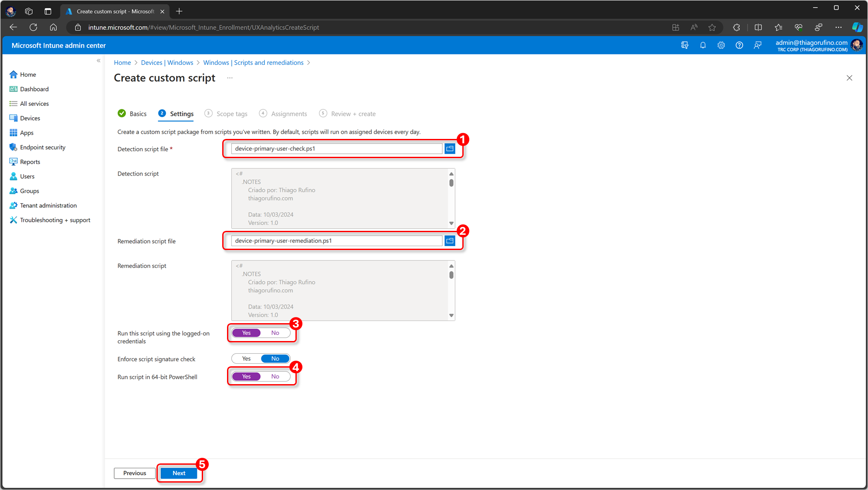
Task: Open Users in the sidebar
Action: tap(22, 176)
